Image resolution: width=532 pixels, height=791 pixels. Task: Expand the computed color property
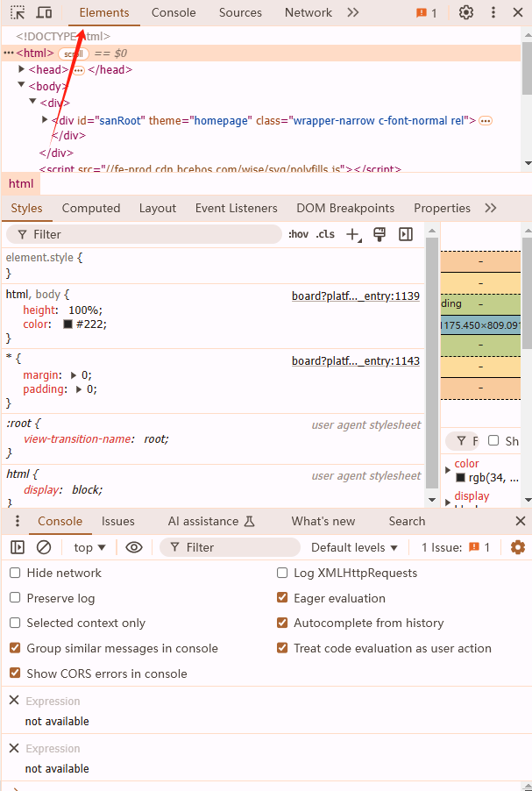[448, 470]
